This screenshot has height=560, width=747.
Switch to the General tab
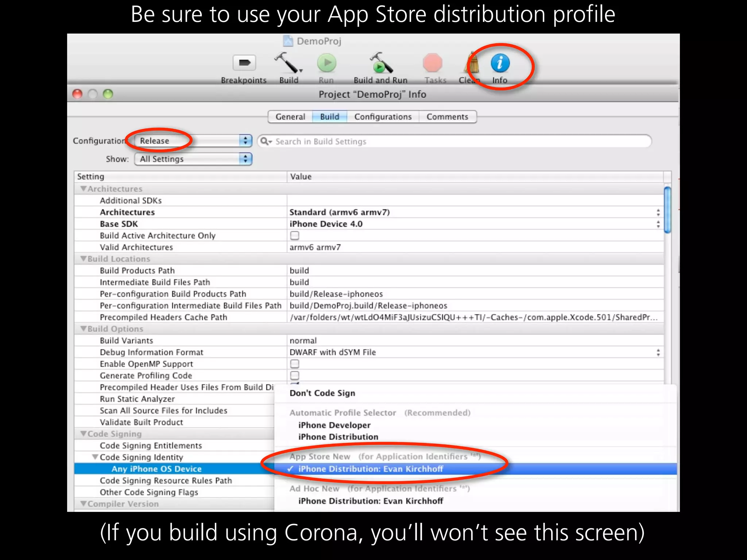coord(290,117)
